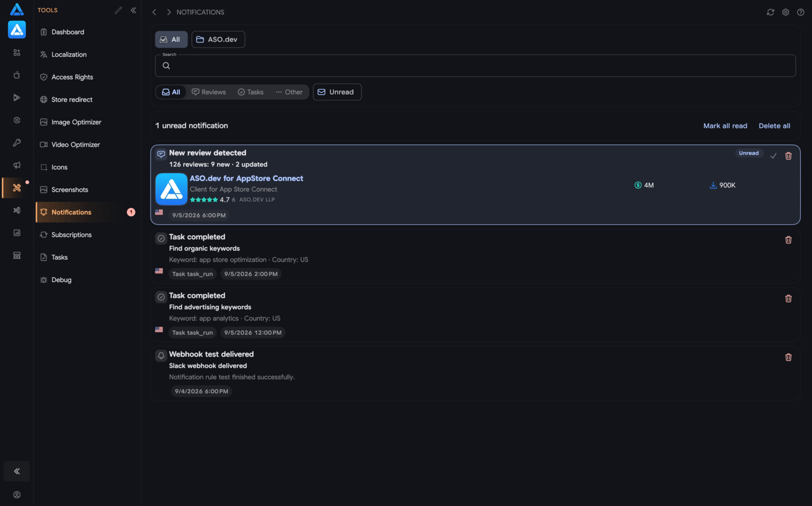The height and width of the screenshot is (506, 812).
Task: Click Delete all notifications
Action: [x=774, y=126]
